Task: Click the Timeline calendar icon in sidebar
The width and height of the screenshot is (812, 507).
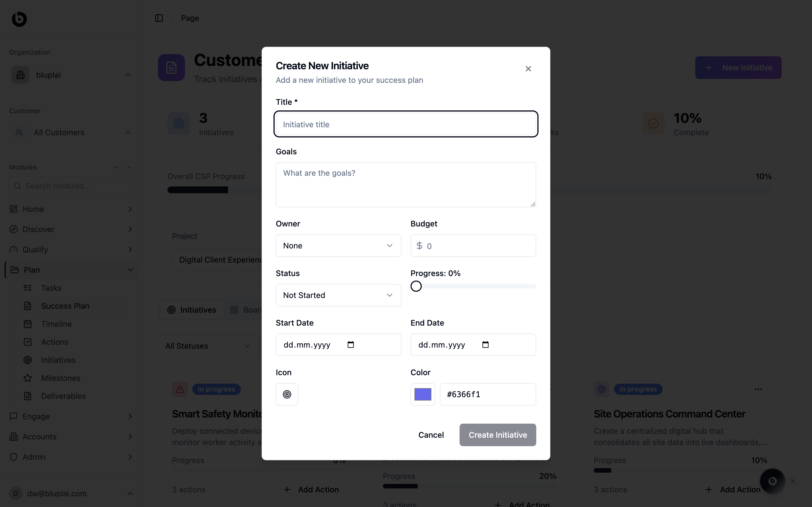Action: point(28,324)
